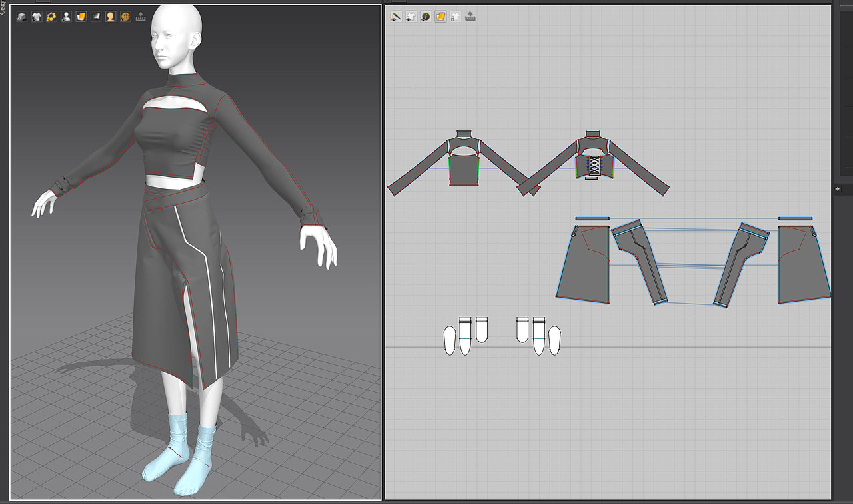Toggle dark fabric render style icon
853x504 pixels.
coord(95,17)
